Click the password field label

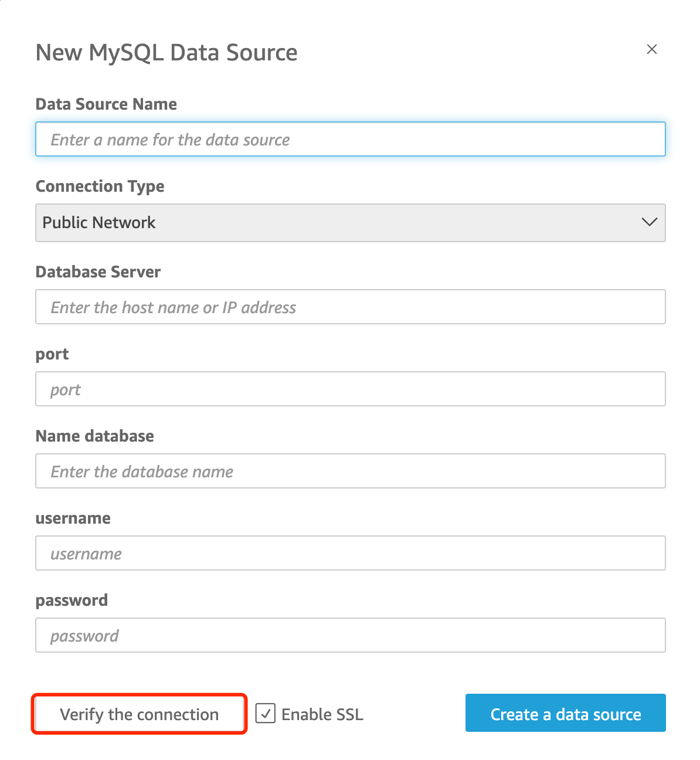click(72, 600)
